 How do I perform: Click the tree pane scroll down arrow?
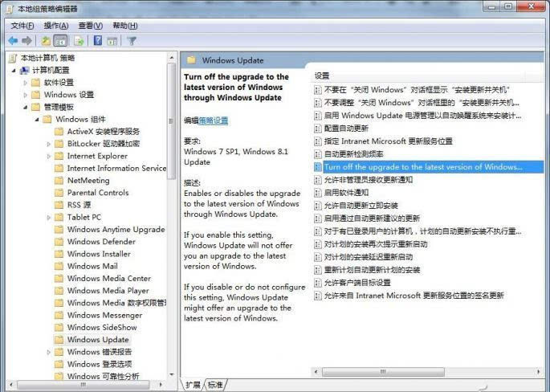pos(172,375)
